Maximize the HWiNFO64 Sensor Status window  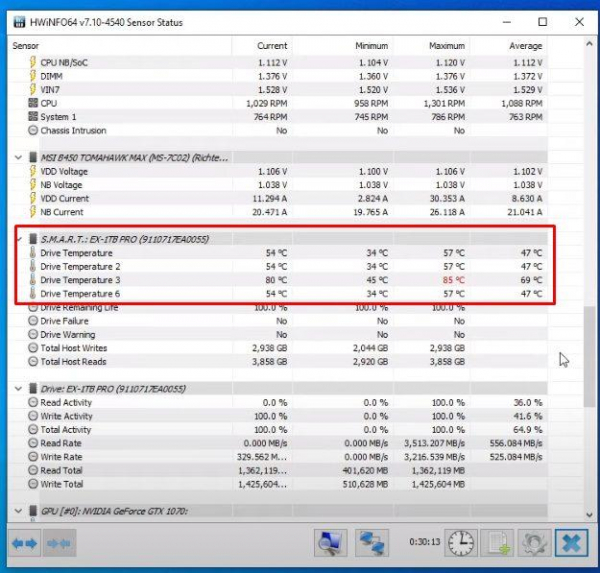(x=543, y=22)
